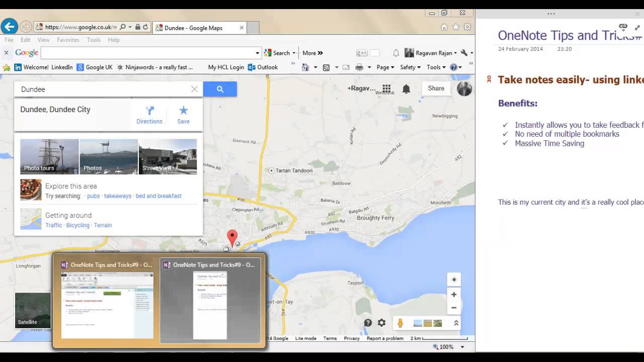Open the dropdown arrow beside Search
Screen dimensions: 644x362
pyautogui.click(x=294, y=53)
